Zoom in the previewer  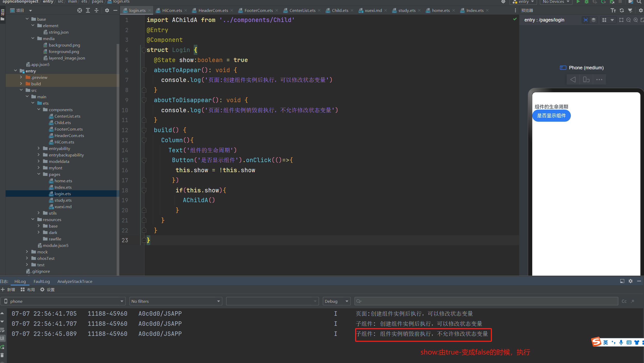(635, 20)
